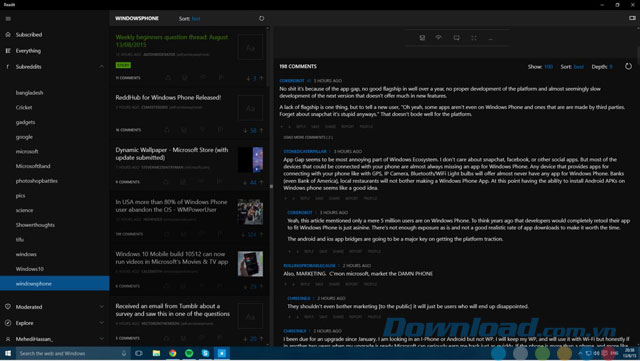Click Load More Comments under first comment
Image resolution: width=640 pixels, height=361 pixels.
point(308,138)
